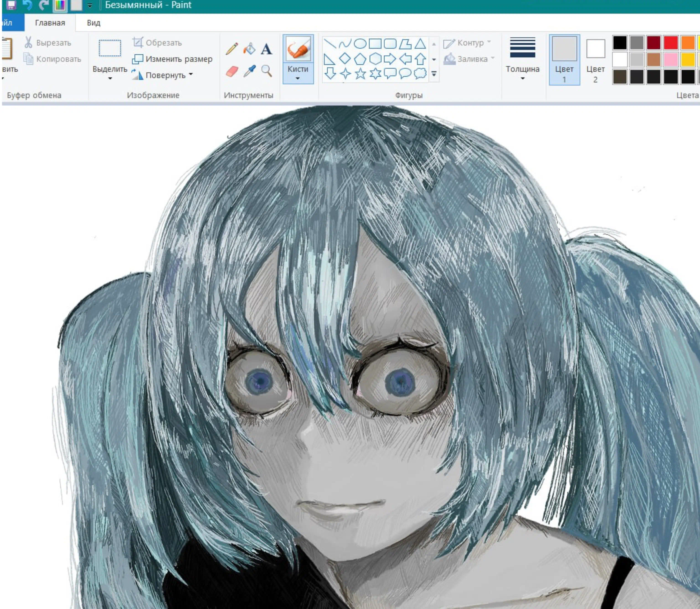This screenshot has width=700, height=609.
Task: Click the Обрезать crop button
Action: [157, 42]
